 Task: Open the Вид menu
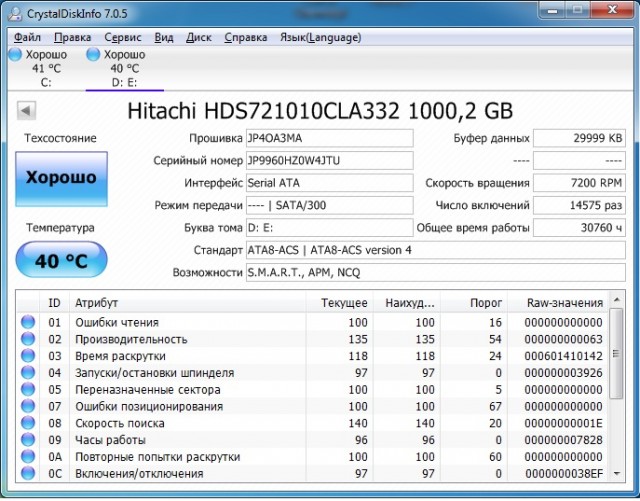(x=164, y=38)
